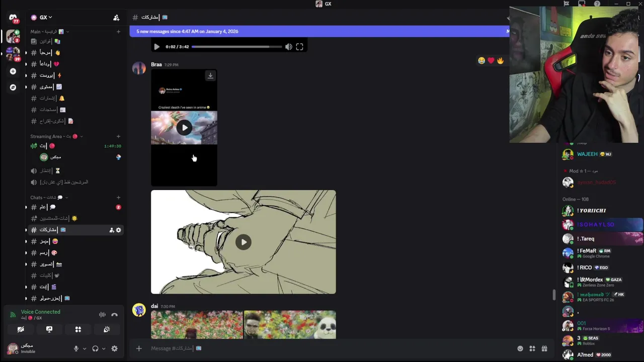This screenshot has height=362, width=644.
Task: Open the قوانين rules channel
Action: [75, 41]
